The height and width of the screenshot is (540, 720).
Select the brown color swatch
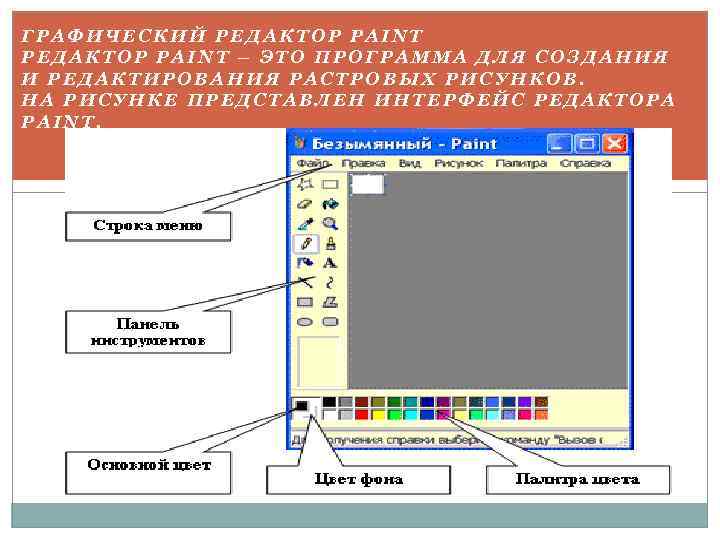pos(541,402)
